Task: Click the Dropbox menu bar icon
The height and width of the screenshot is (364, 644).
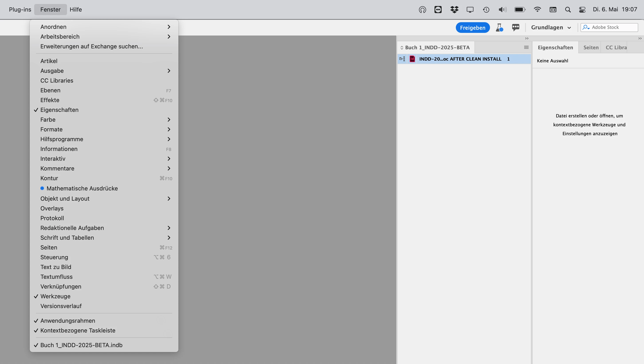Action: click(454, 10)
